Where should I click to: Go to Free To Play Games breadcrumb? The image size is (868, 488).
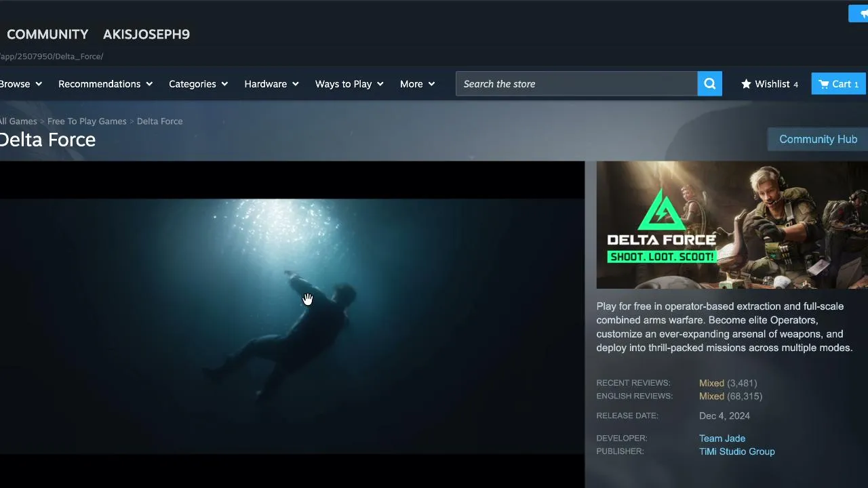pyautogui.click(x=87, y=121)
